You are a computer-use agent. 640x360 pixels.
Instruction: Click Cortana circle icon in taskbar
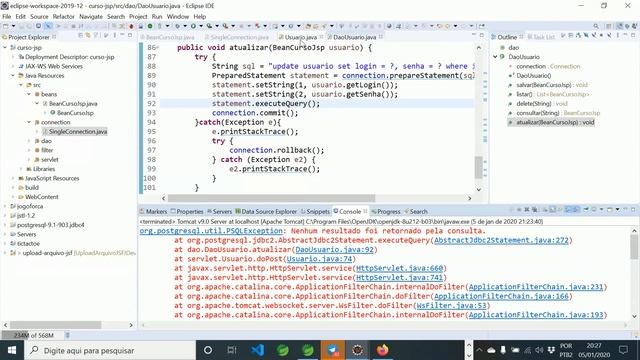pyautogui.click(x=208, y=350)
